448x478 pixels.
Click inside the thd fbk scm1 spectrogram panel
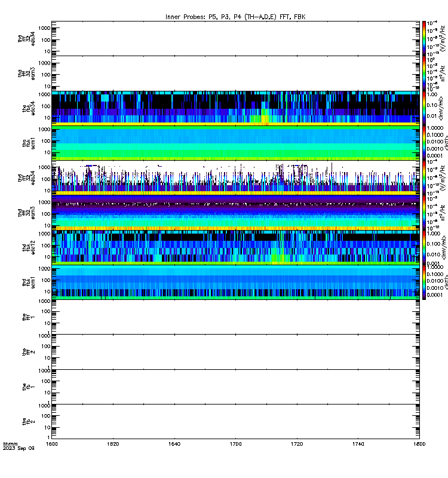[x=235, y=282]
